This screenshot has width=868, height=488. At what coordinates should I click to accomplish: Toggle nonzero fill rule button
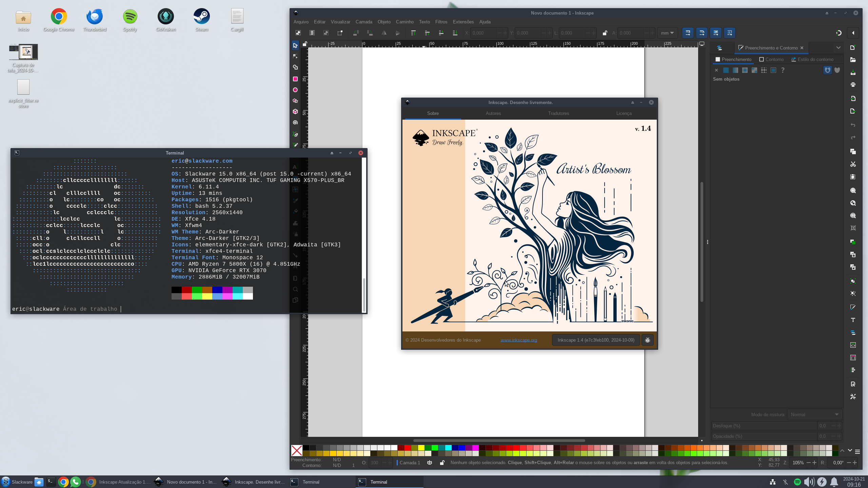(837, 70)
